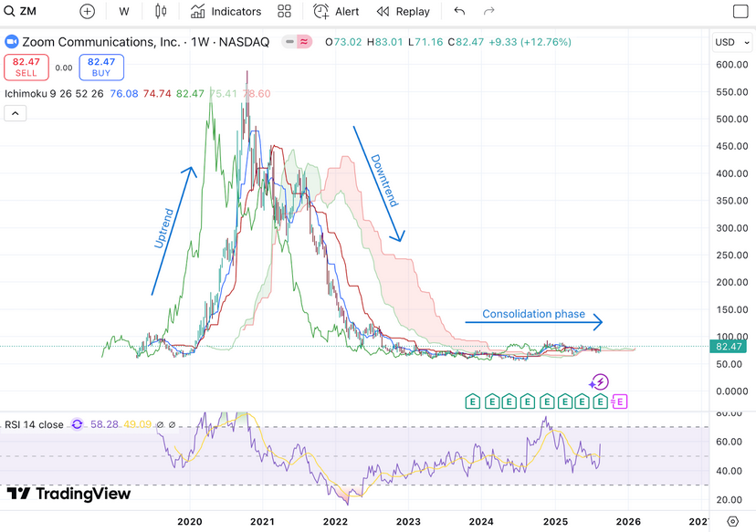Click the blue 82.47 BUY button
756x532 pixels.
coord(100,67)
